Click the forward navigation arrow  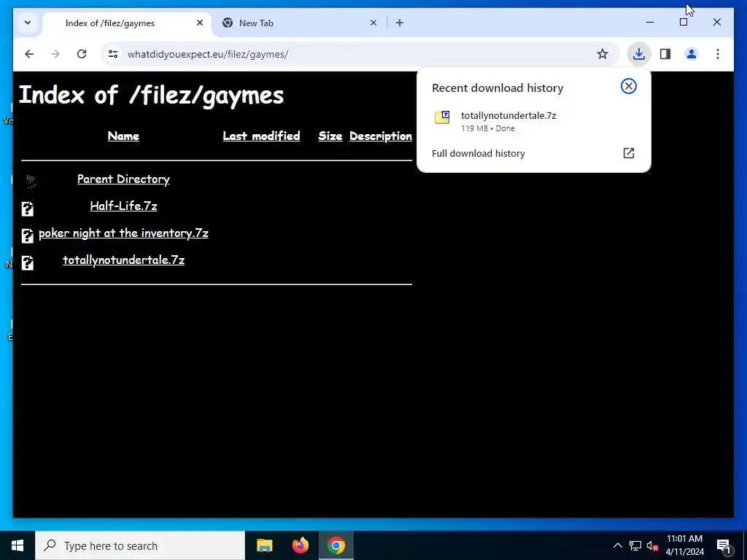[x=55, y=54]
